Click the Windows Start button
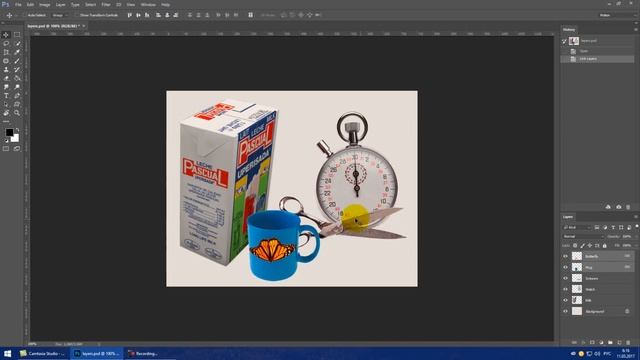This screenshot has width=640, height=360. pos(7,353)
